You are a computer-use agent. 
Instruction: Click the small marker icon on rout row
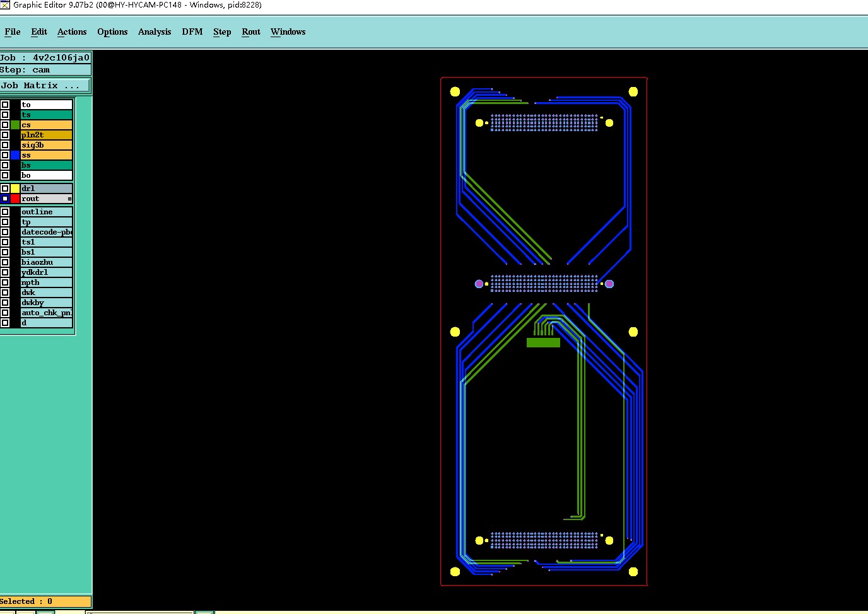coord(69,199)
